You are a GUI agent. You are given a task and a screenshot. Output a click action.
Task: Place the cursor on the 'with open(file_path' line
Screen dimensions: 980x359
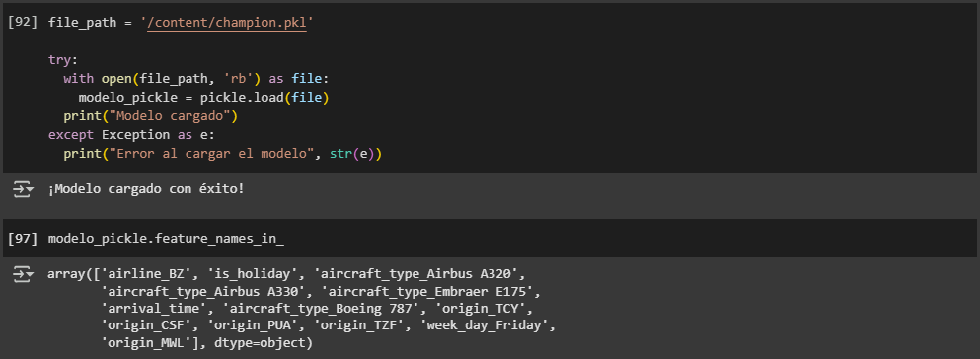[x=195, y=79]
